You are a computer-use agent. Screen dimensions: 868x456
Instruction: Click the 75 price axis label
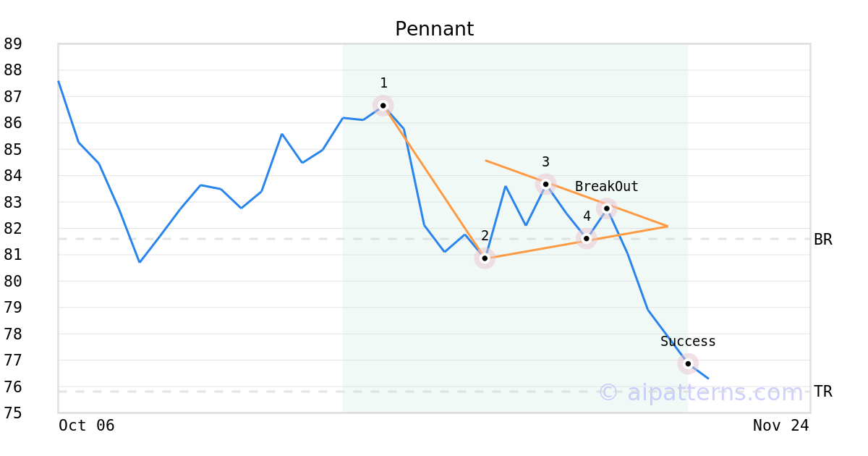(x=13, y=413)
